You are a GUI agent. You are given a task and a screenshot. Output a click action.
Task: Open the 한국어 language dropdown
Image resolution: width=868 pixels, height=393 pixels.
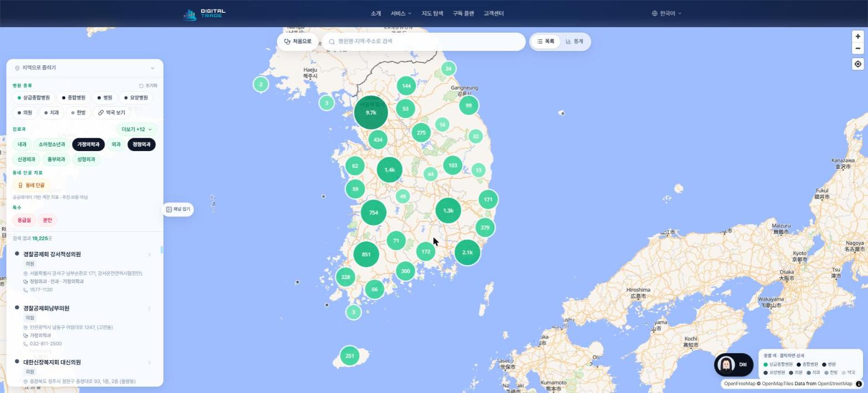pyautogui.click(x=666, y=13)
